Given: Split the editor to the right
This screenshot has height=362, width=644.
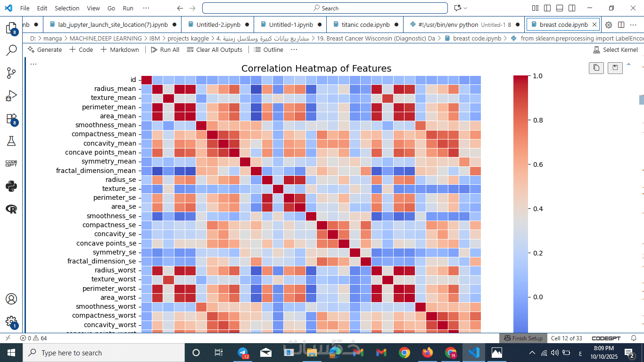Looking at the screenshot, I should point(621,25).
